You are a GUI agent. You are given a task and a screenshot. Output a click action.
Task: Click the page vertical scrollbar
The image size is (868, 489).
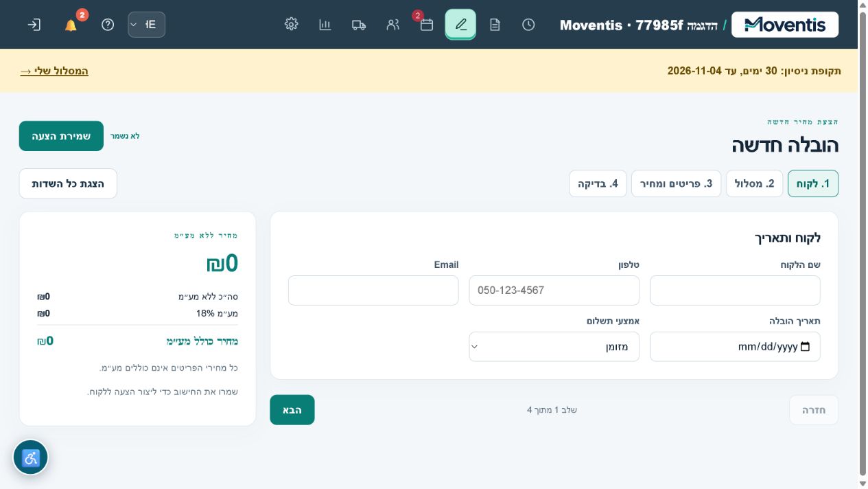[x=863, y=244]
